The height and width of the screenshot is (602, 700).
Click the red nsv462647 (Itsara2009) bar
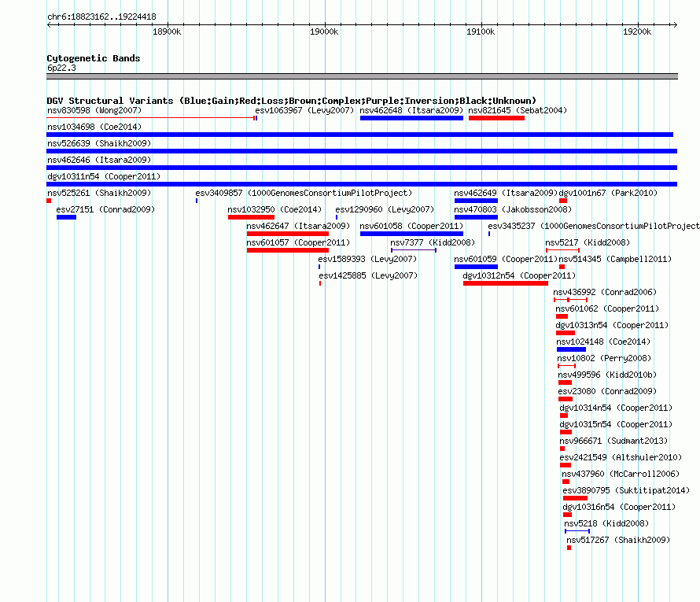(x=288, y=234)
